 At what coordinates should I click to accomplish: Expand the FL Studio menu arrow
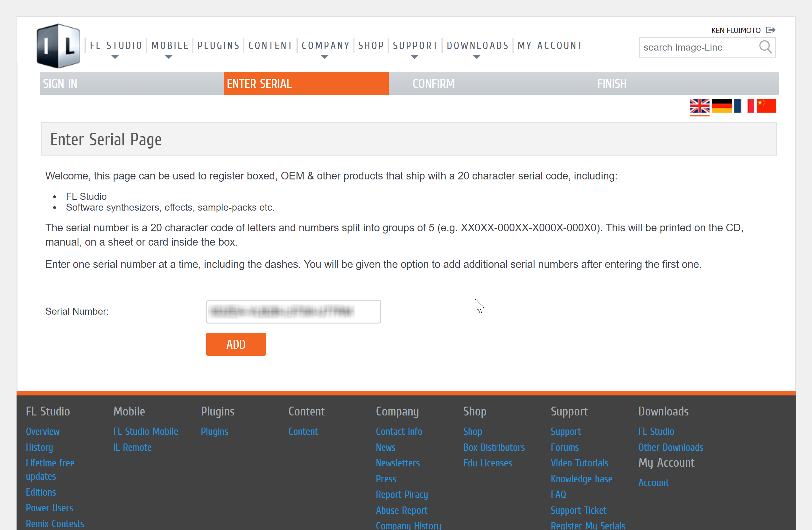point(115,57)
